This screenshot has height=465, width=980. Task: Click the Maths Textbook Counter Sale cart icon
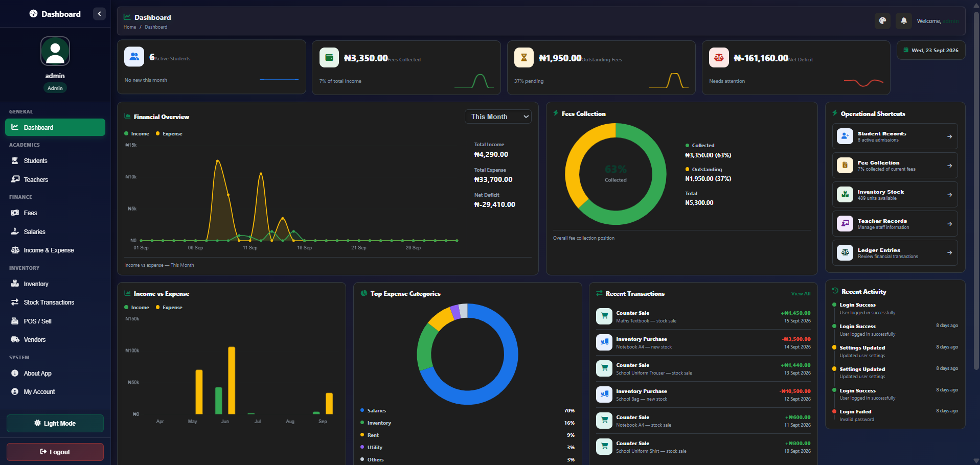(x=604, y=316)
